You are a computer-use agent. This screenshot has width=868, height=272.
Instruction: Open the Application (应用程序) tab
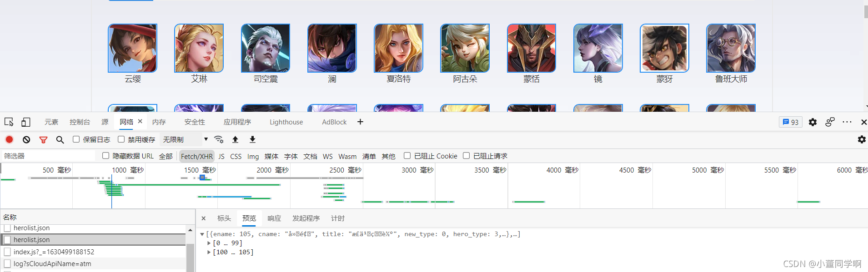pyautogui.click(x=237, y=122)
